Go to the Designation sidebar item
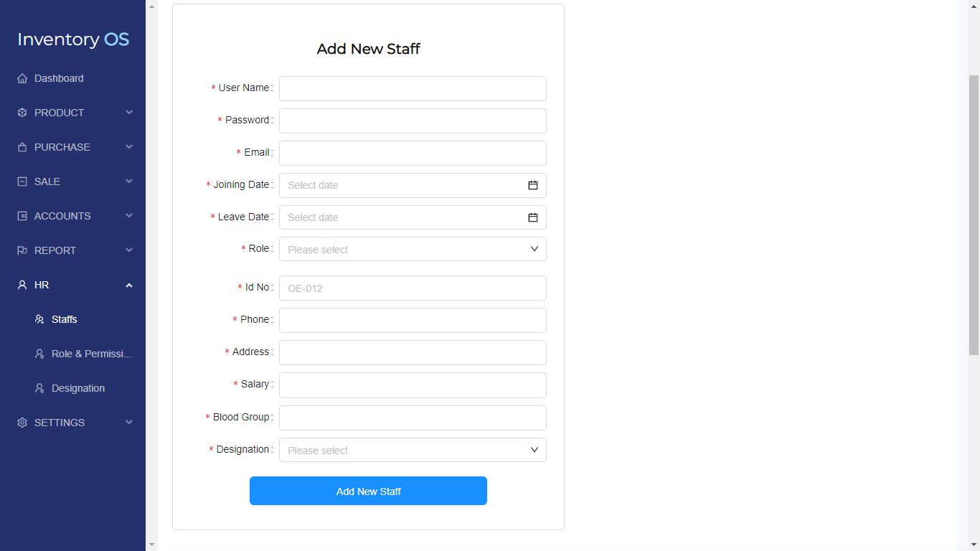 [x=77, y=388]
